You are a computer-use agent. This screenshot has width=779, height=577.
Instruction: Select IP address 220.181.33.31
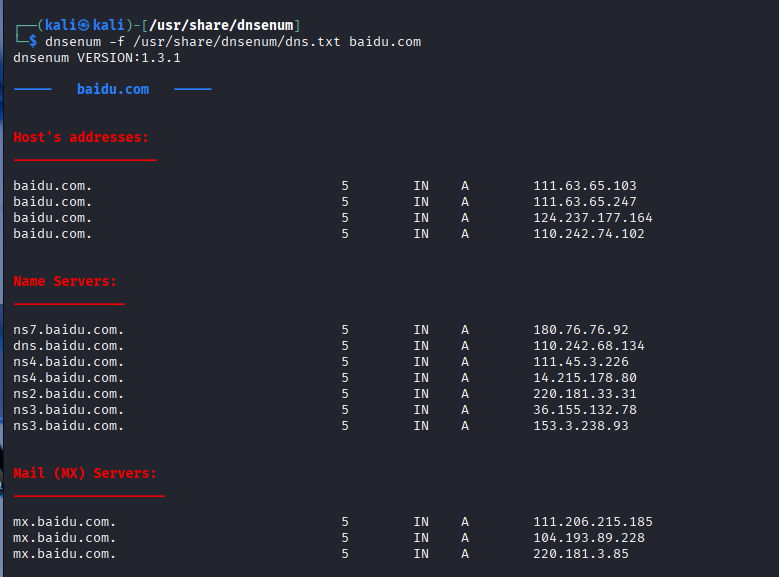coord(585,394)
